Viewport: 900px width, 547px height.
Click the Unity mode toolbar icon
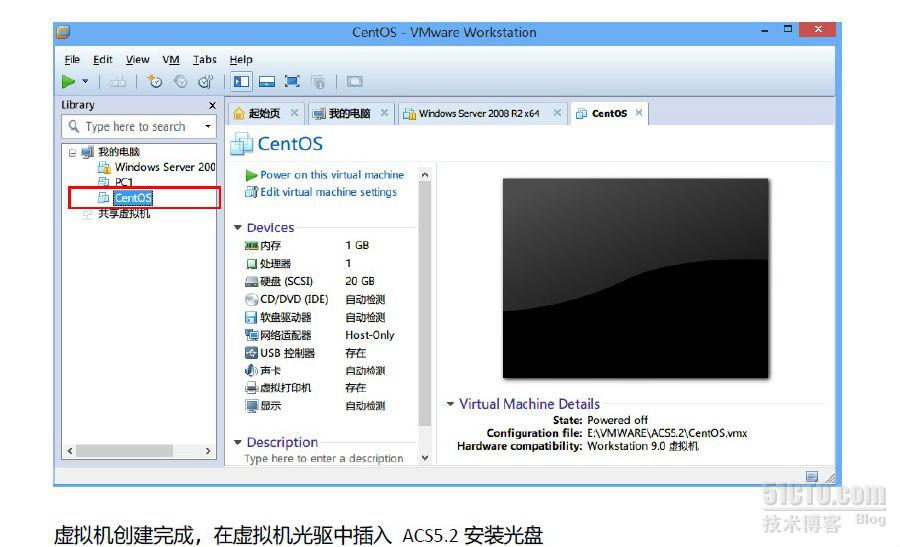(318, 82)
